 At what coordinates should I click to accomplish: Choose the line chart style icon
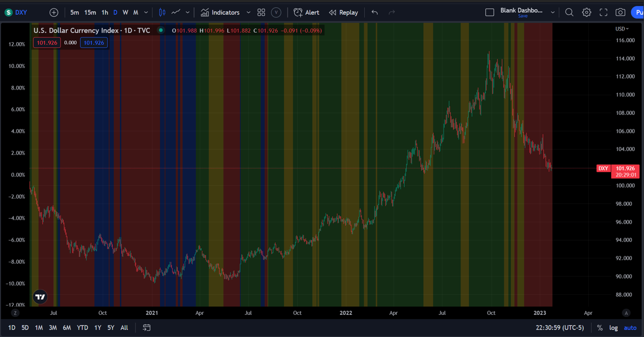click(x=176, y=12)
